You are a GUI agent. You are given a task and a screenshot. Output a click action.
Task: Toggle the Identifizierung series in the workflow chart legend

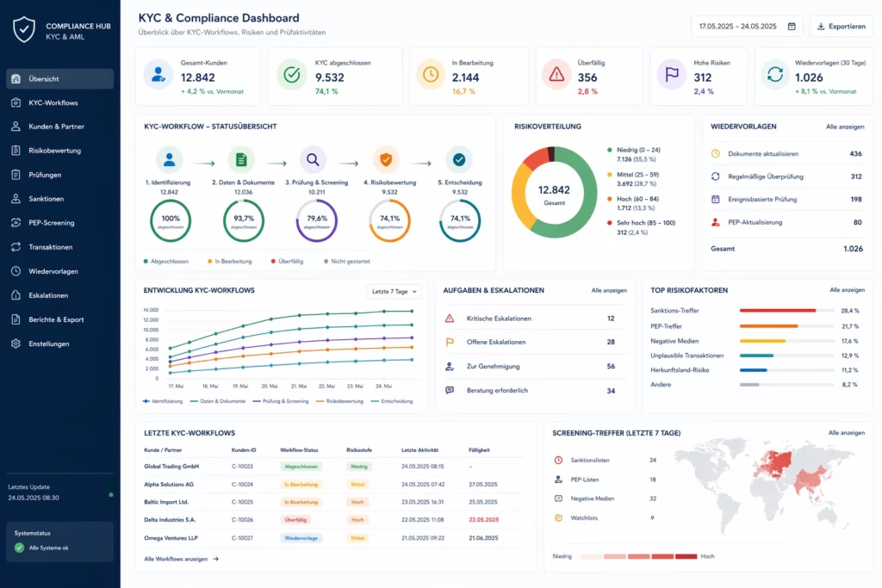coord(164,400)
